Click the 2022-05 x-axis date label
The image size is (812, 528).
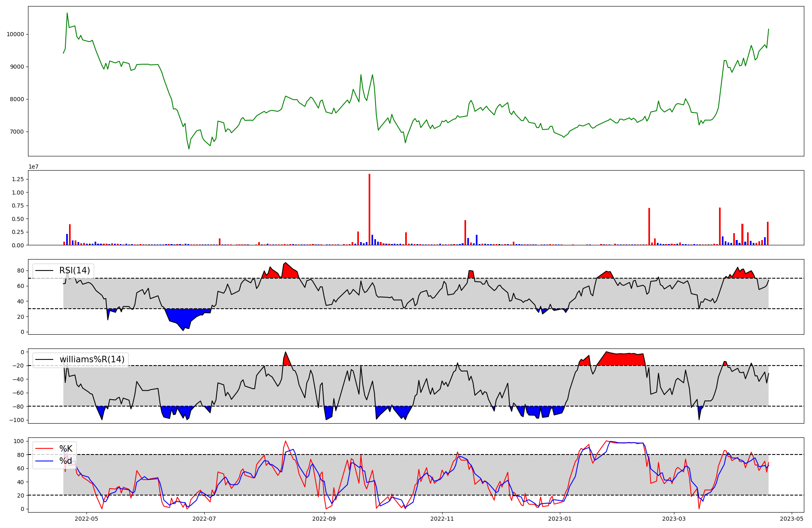click(86, 519)
